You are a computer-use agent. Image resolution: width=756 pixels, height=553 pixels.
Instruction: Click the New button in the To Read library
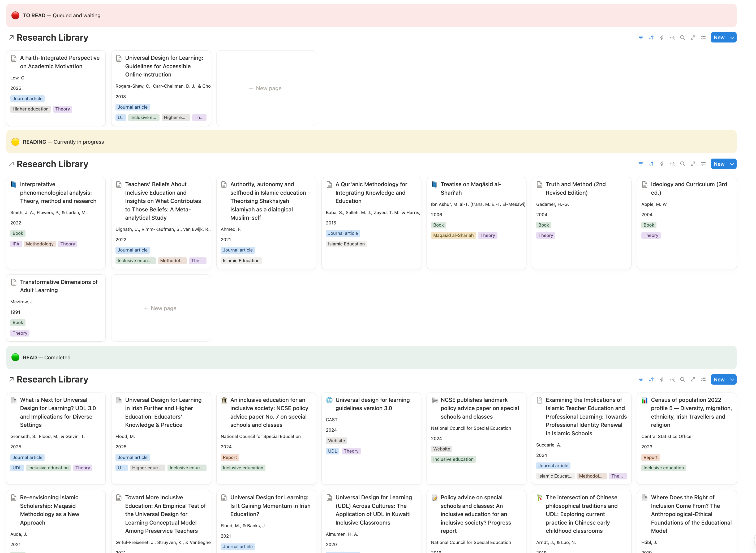pyautogui.click(x=719, y=37)
